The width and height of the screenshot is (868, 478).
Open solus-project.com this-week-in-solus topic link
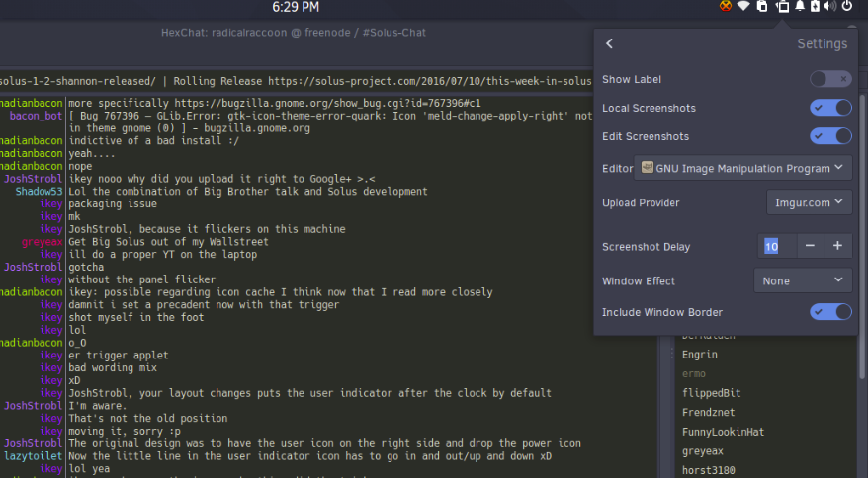[x=430, y=81]
